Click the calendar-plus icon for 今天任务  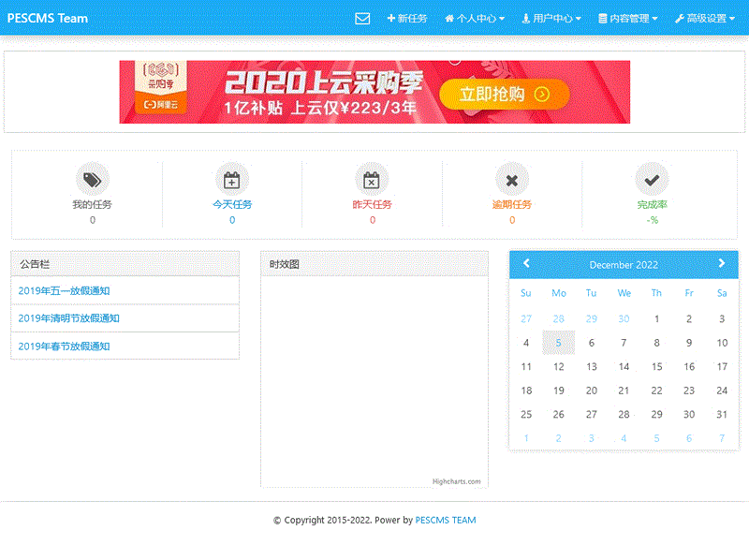[232, 179]
